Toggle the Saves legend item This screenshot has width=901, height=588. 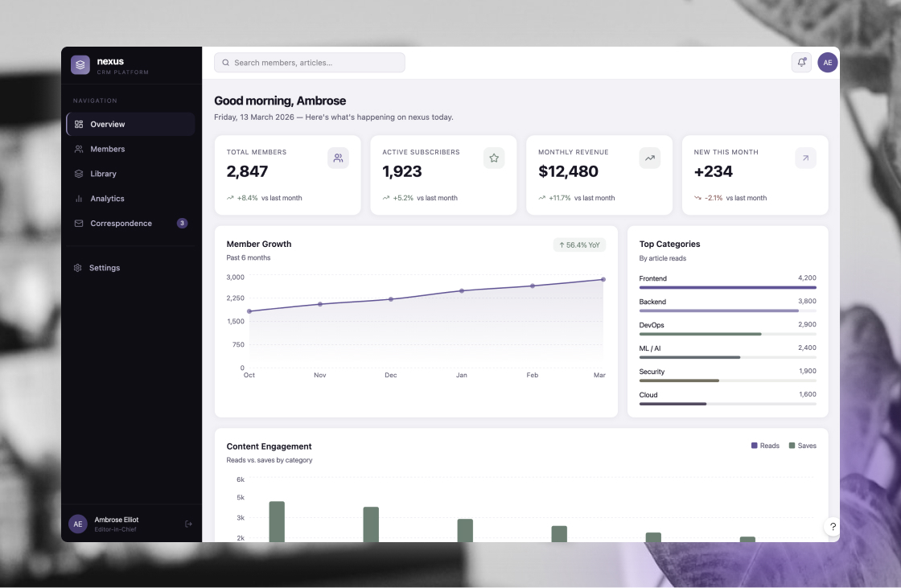pos(802,446)
